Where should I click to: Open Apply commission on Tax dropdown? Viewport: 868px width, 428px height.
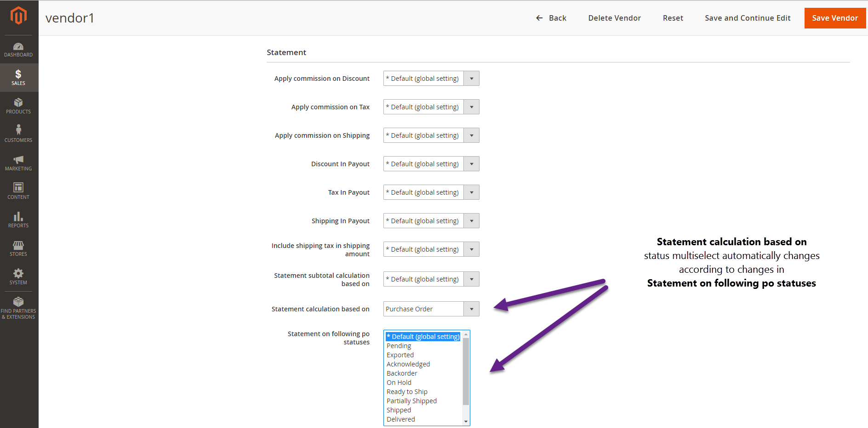[431, 107]
